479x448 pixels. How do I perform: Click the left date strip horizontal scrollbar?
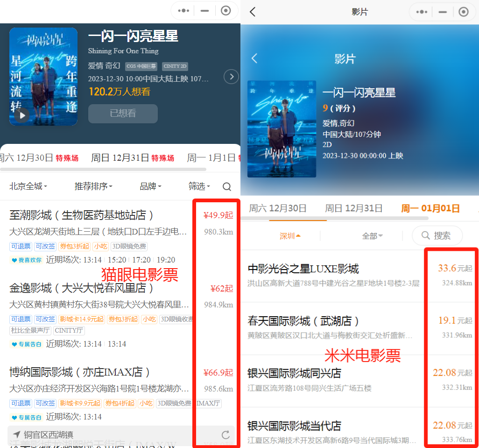coord(103,169)
